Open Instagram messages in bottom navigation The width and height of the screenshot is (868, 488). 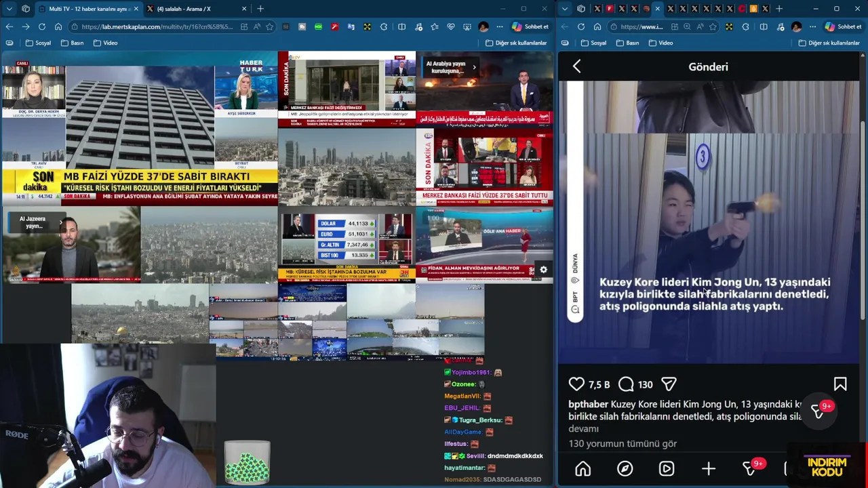pyautogui.click(x=751, y=469)
